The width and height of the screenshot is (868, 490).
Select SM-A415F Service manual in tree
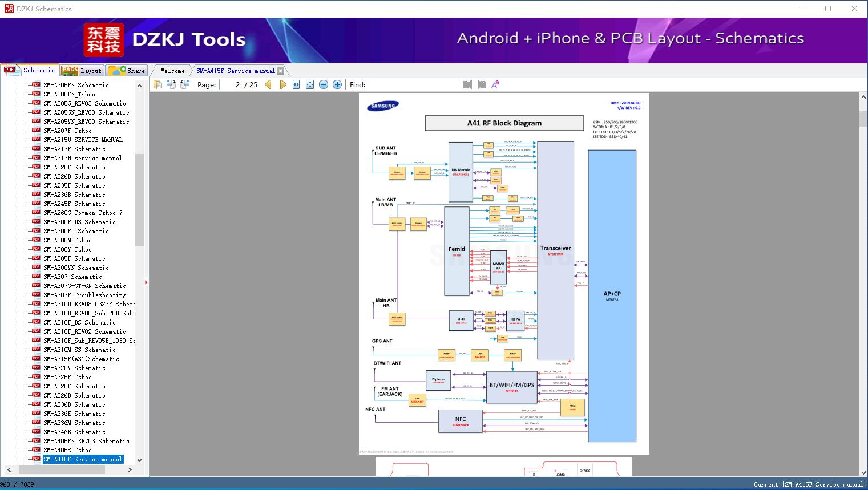point(83,459)
